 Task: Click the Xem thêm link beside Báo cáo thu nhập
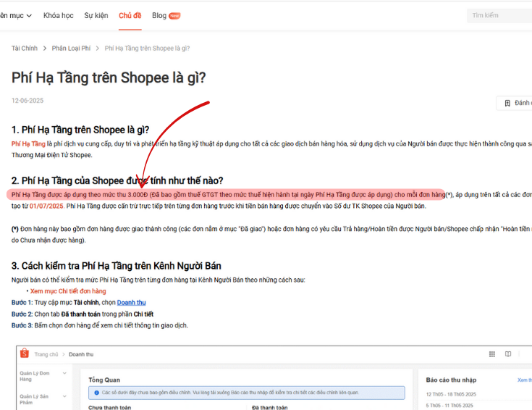tap(525, 380)
